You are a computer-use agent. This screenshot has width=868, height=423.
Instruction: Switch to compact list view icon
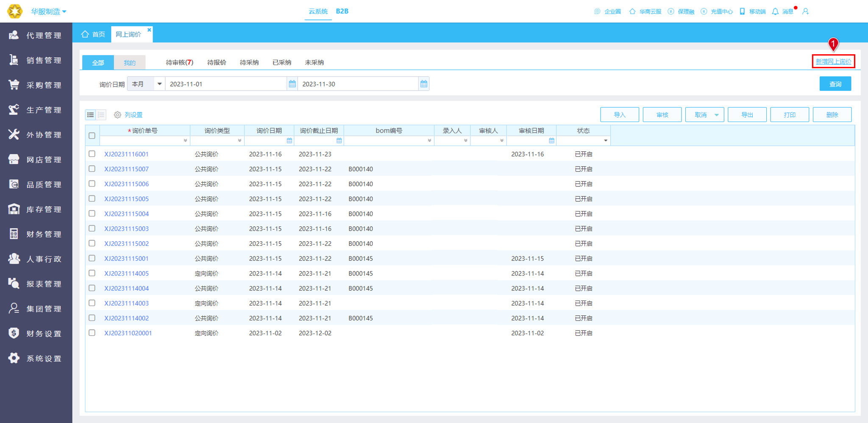101,115
